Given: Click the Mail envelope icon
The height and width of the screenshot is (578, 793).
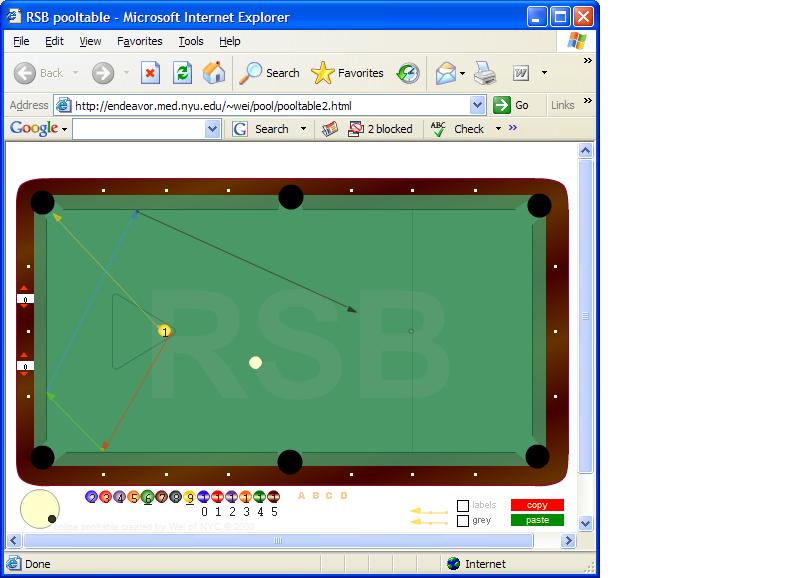Looking at the screenshot, I should (445, 73).
